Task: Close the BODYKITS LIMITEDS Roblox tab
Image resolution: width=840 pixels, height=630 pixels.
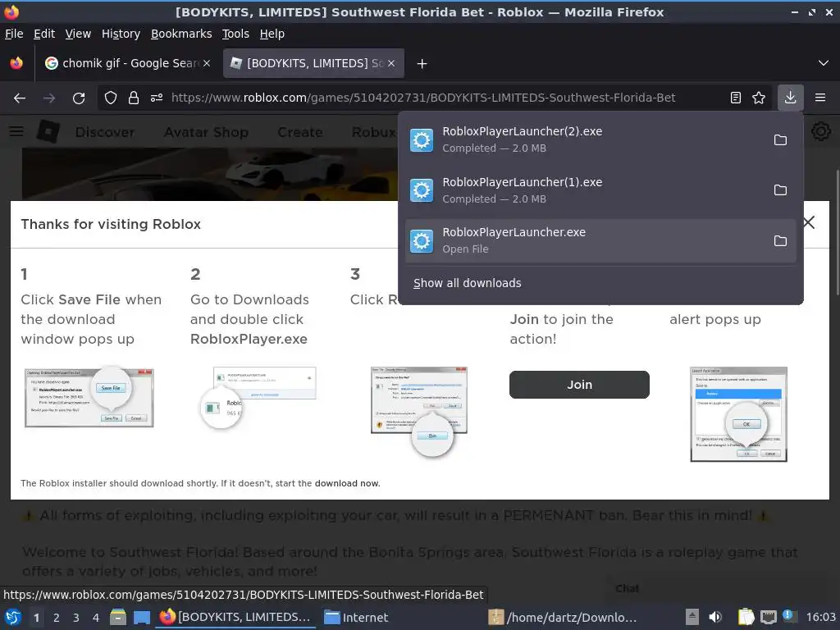Action: [x=391, y=63]
